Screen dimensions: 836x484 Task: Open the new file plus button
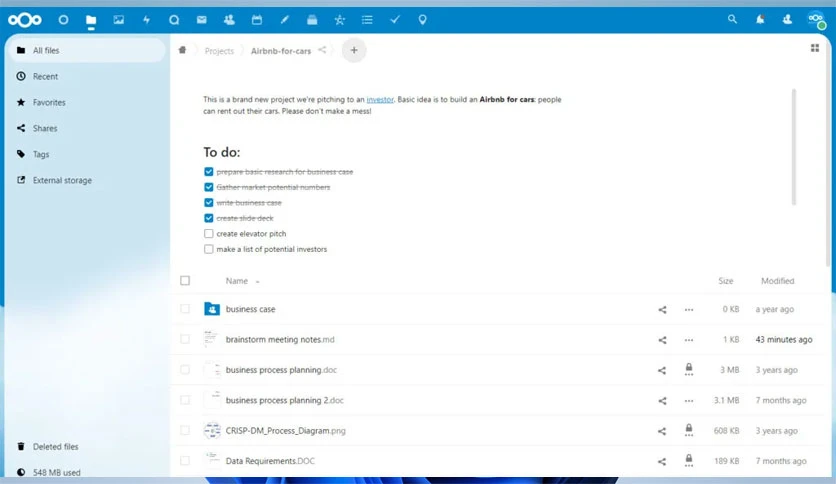coord(354,50)
